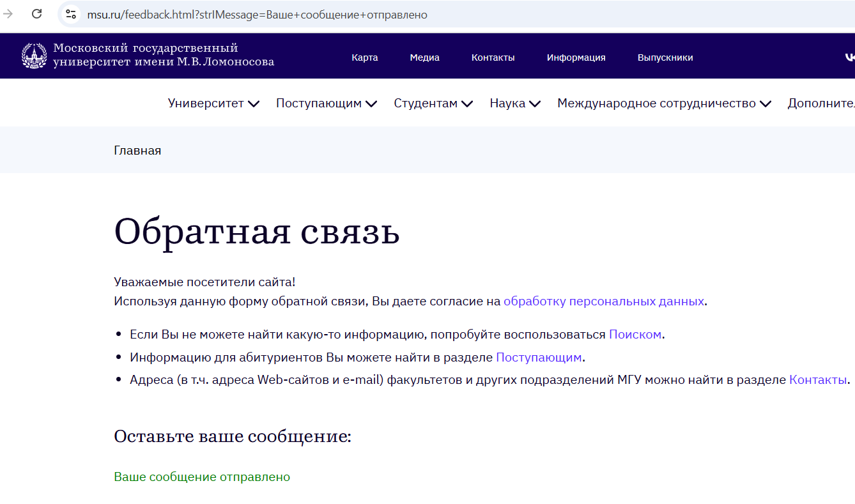This screenshot has height=504, width=855.
Task: Expand the Наука dropdown menu
Action: coord(515,103)
